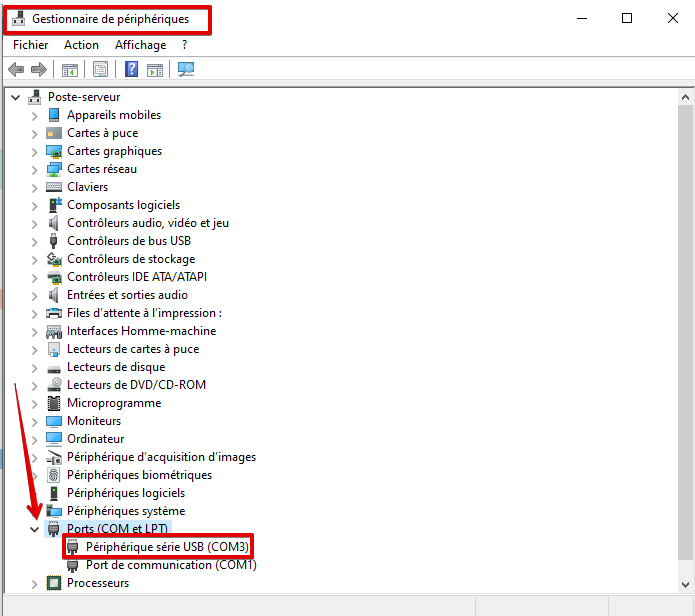Collapse the Ports (COM et LPT) category
The image size is (695, 616).
[x=34, y=529]
